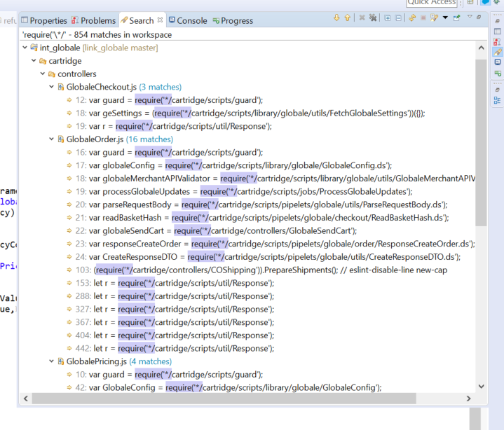Click the vertical scrollbar up arrow
The image size is (504, 430).
pyautogui.click(x=480, y=48)
